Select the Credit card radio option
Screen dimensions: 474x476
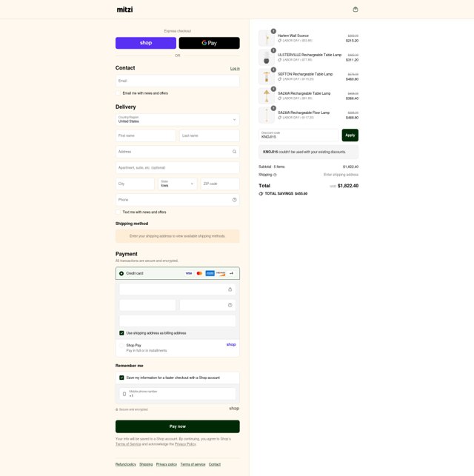pos(121,273)
